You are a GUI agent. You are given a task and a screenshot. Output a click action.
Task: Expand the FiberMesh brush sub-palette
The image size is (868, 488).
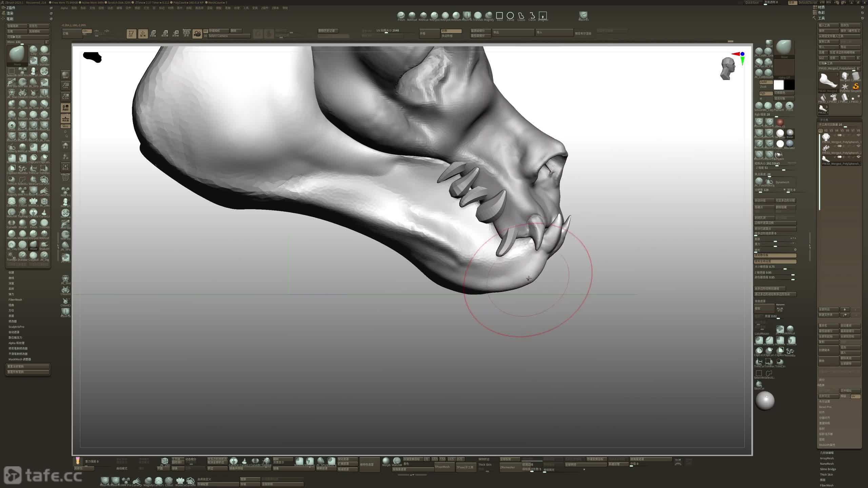coord(15,300)
